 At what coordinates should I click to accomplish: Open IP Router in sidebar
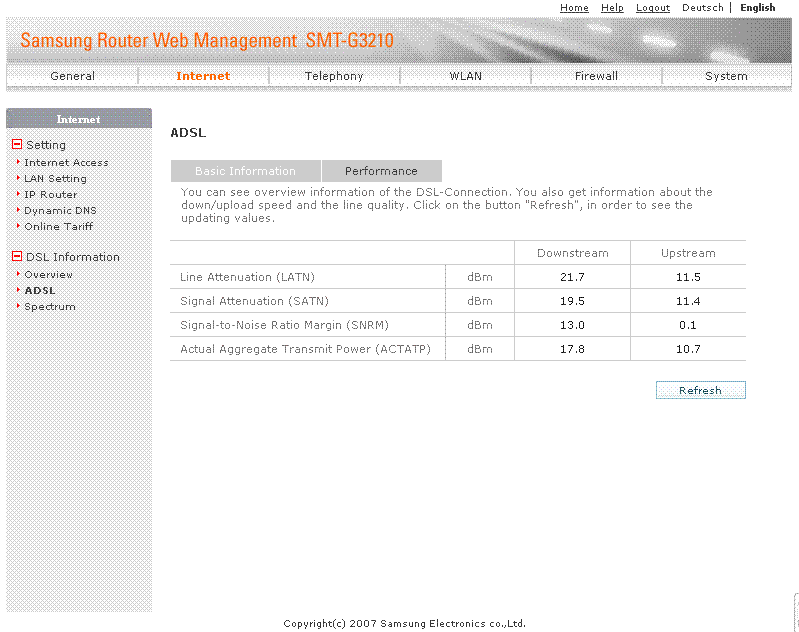(x=51, y=195)
